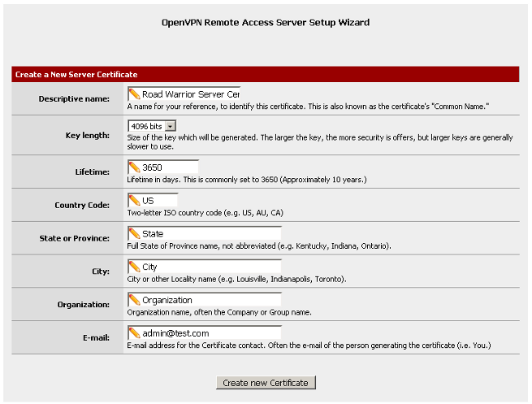532x404 pixels.
Task: Click the pencil icon in E-mail field
Action: coord(134,333)
